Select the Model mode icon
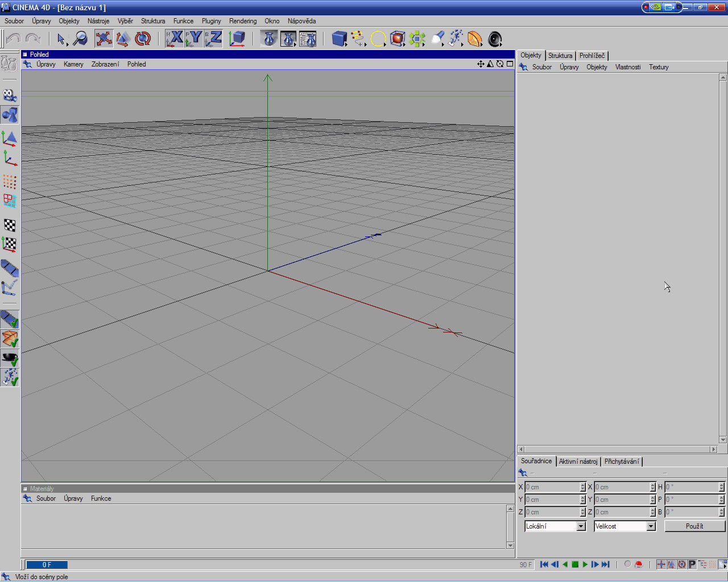The width and height of the screenshot is (728, 582). coord(10,115)
